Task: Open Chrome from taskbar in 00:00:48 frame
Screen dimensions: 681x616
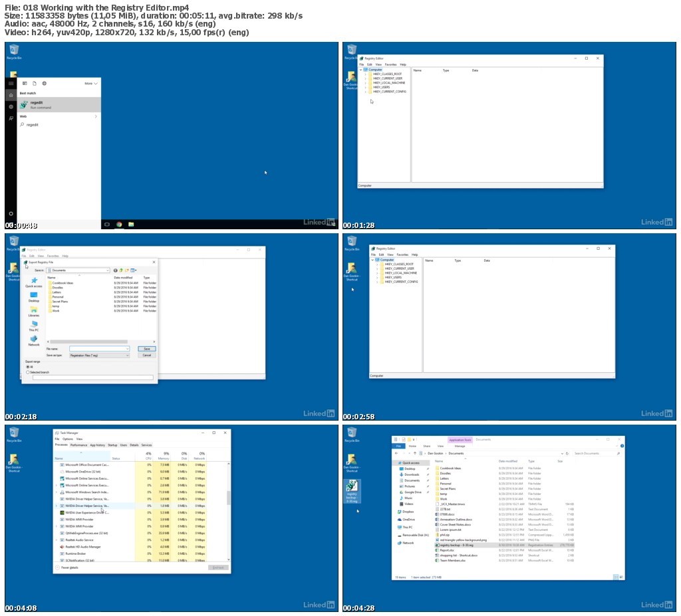Action: [x=119, y=225]
